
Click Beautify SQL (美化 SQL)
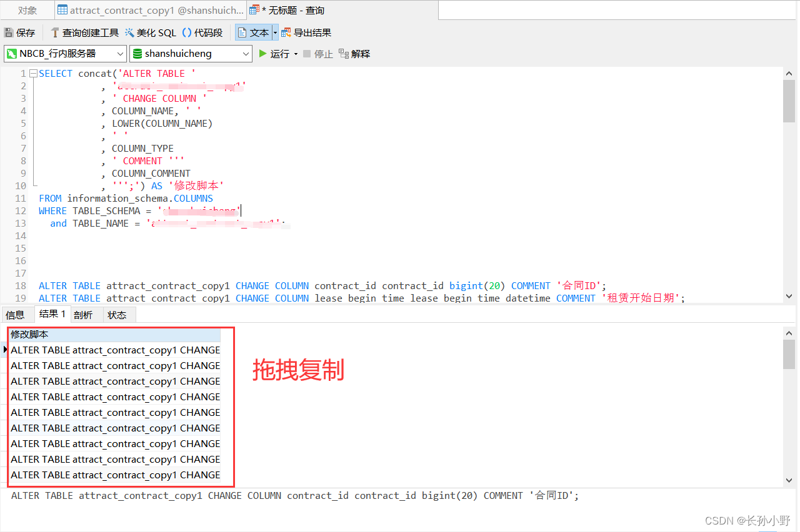coord(151,32)
